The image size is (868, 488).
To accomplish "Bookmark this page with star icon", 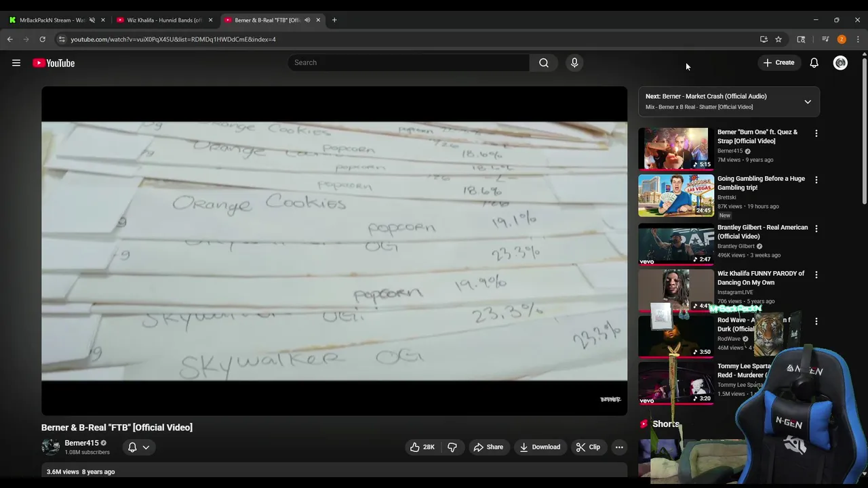I will coord(778,39).
